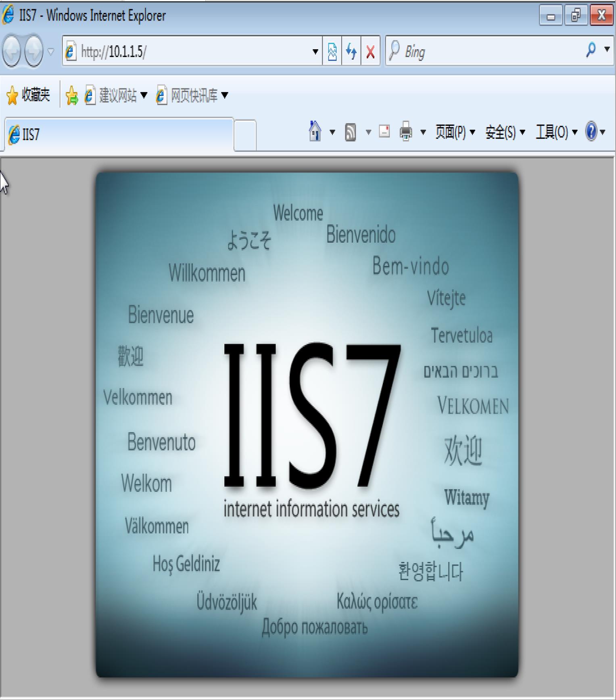Click the Forward navigation button
Image resolution: width=616 pixels, height=700 pixels.
pyautogui.click(x=33, y=51)
